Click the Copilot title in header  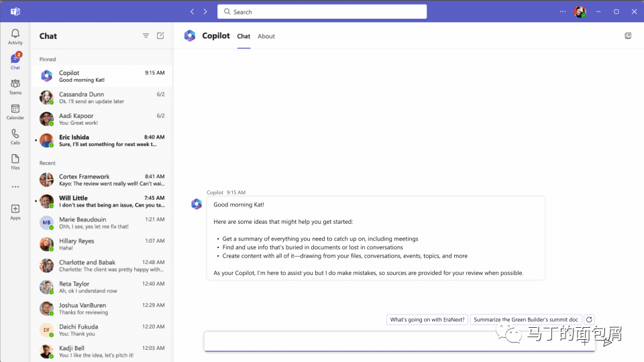(216, 36)
